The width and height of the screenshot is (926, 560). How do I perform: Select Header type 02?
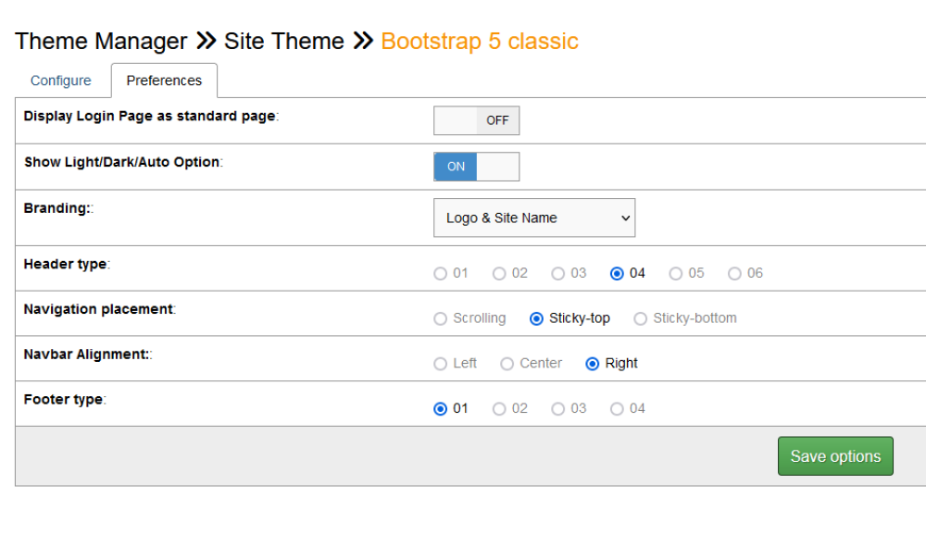point(499,274)
